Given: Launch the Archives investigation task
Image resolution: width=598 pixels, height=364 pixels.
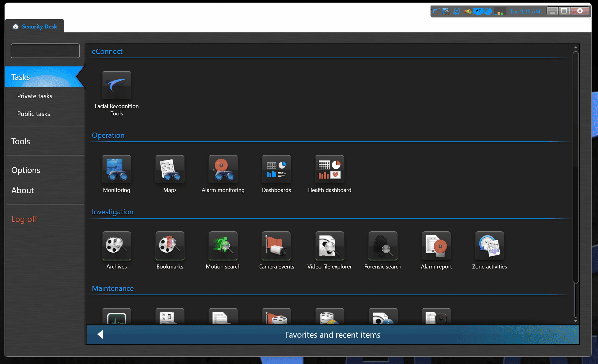Looking at the screenshot, I should pos(117,246).
